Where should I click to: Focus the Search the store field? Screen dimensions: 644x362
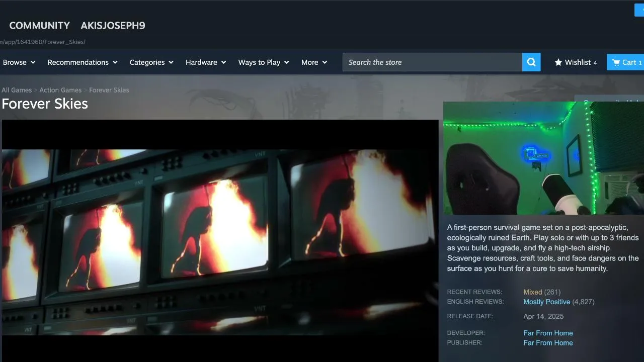[x=432, y=62]
